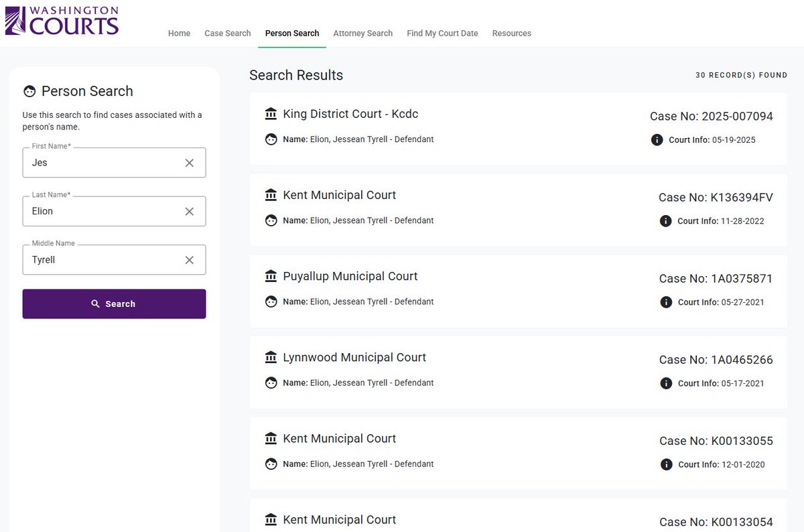Viewport: 804px width, 532px height.
Task: Click the Person Search face icon heading
Action: pos(29,91)
